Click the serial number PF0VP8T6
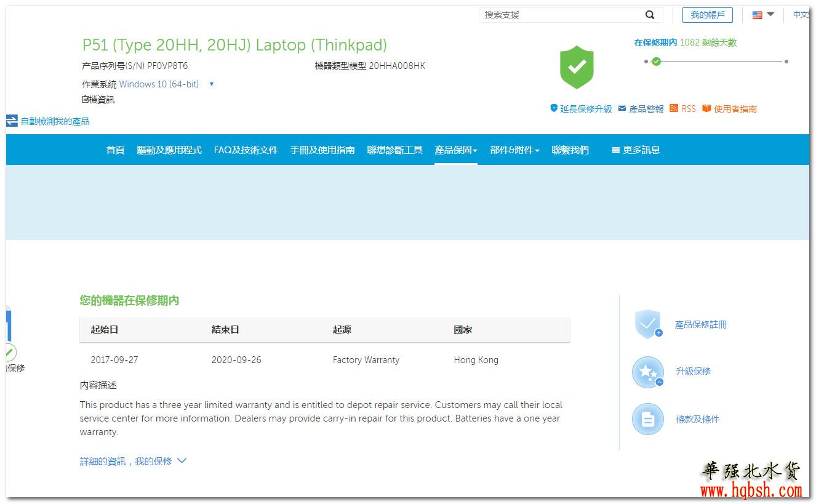Screen dimensions: 816x504 click(x=167, y=66)
